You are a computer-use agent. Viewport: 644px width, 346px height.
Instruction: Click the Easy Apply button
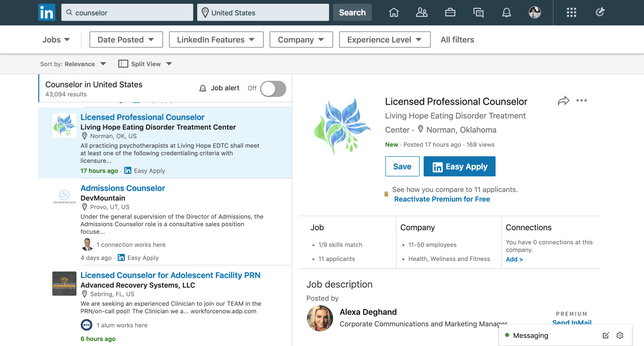[x=460, y=166]
